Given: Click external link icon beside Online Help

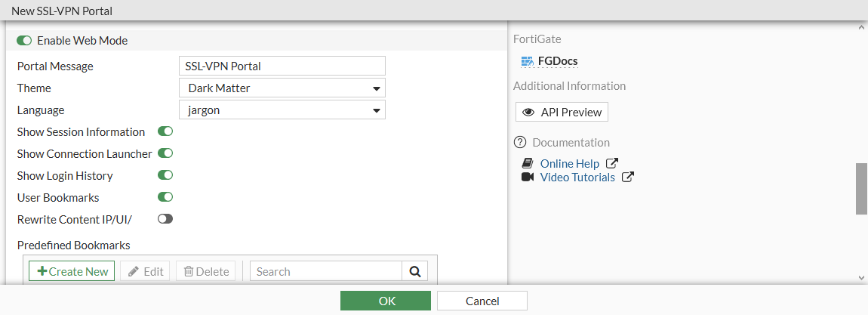Looking at the screenshot, I should click(612, 163).
